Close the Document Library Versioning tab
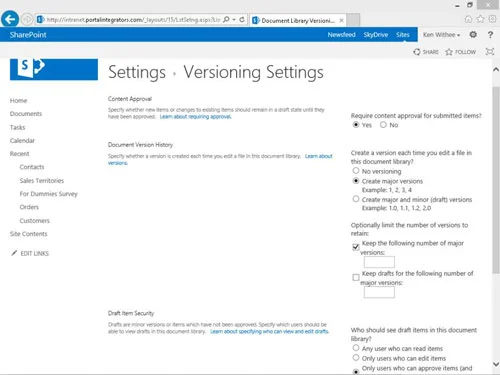The height and width of the screenshot is (375, 500). point(341,20)
